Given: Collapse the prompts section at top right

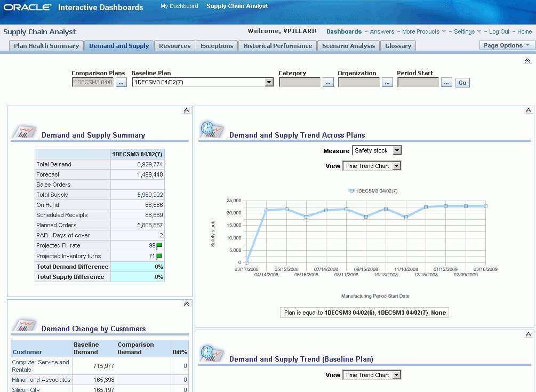Looking at the screenshot, I should 527,61.
